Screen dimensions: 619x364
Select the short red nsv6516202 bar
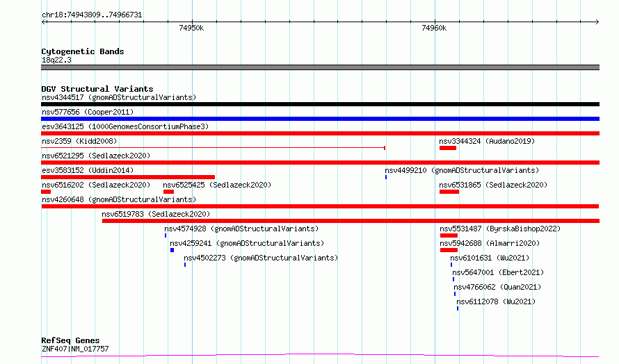click(46, 192)
